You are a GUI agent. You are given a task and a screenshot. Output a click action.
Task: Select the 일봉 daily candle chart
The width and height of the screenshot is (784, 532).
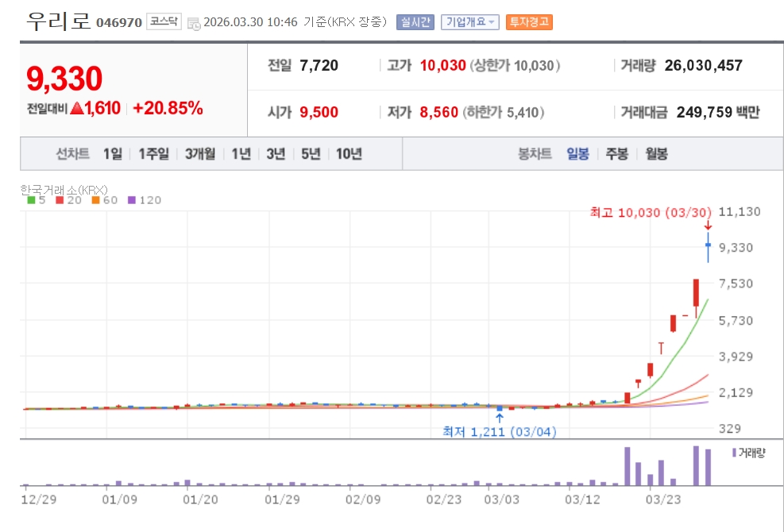pyautogui.click(x=577, y=153)
